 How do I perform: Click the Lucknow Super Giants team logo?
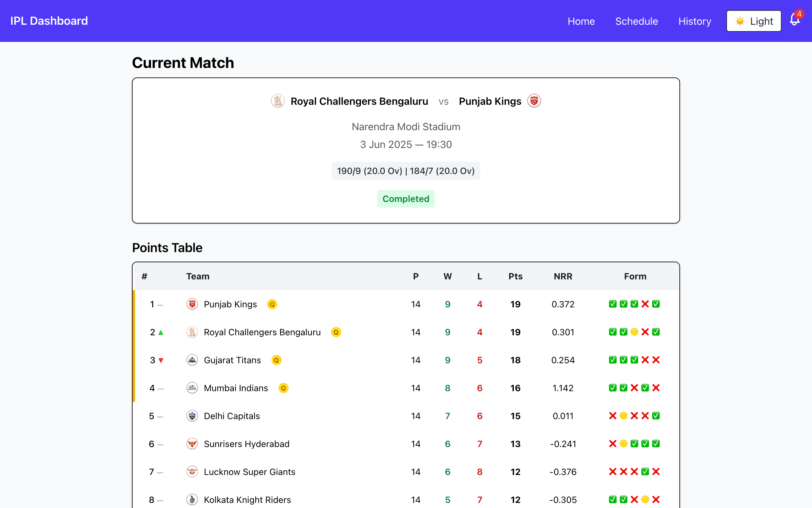point(192,472)
